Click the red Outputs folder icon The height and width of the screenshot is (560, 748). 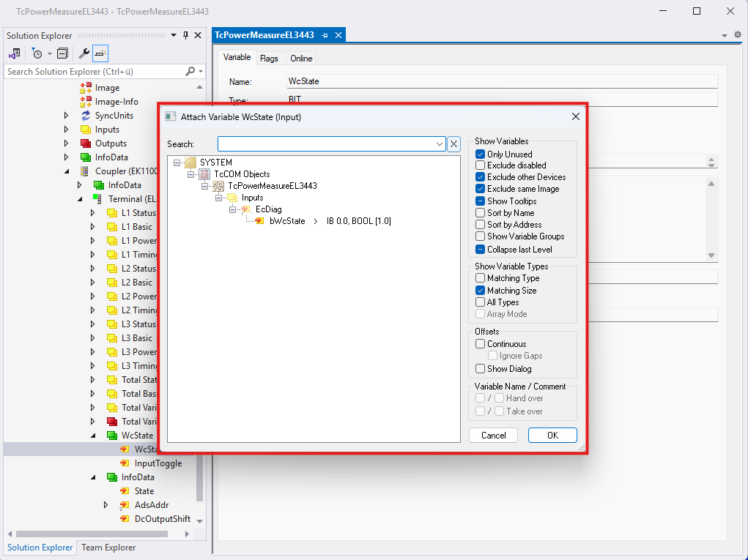tap(86, 143)
